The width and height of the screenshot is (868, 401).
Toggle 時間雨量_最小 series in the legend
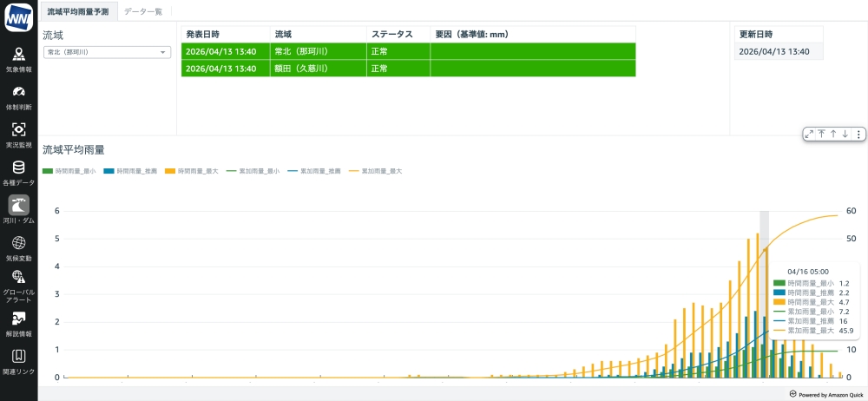tap(69, 171)
